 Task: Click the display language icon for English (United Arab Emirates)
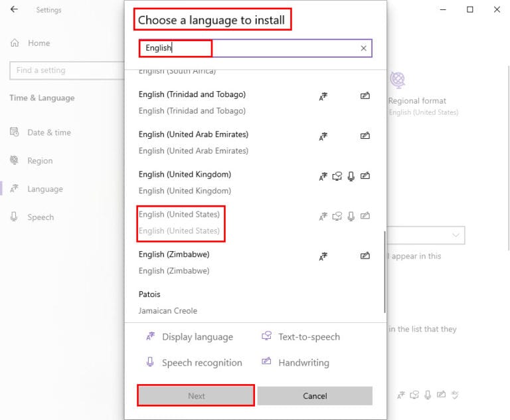pos(323,136)
